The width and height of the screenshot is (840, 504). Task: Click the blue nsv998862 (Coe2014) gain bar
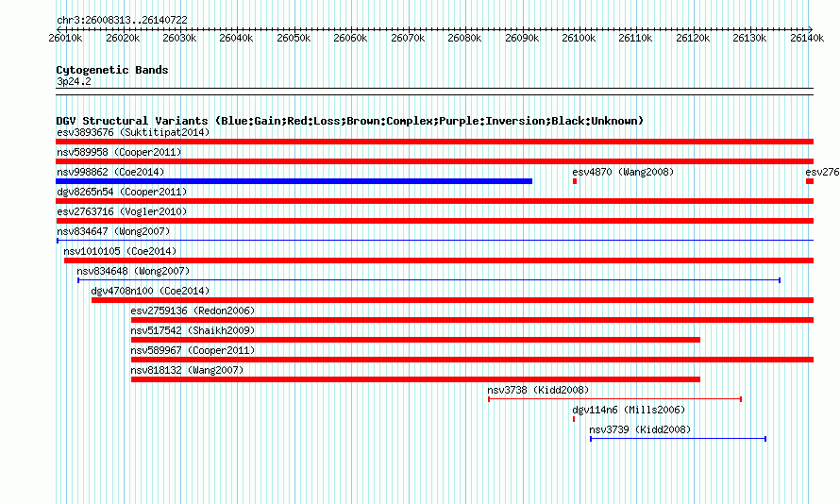294,181
